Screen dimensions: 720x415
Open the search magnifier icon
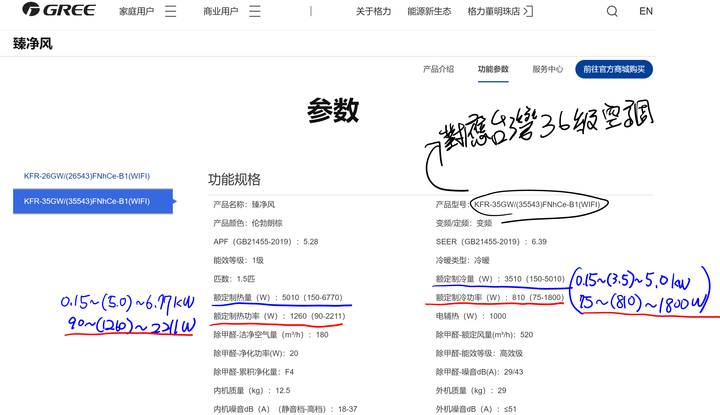tap(612, 11)
